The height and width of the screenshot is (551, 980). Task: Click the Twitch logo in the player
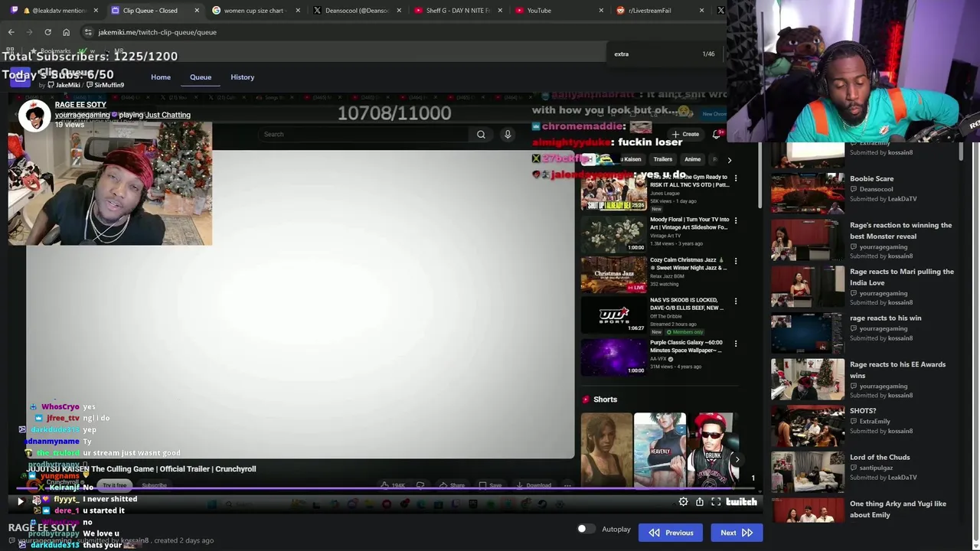tap(741, 502)
